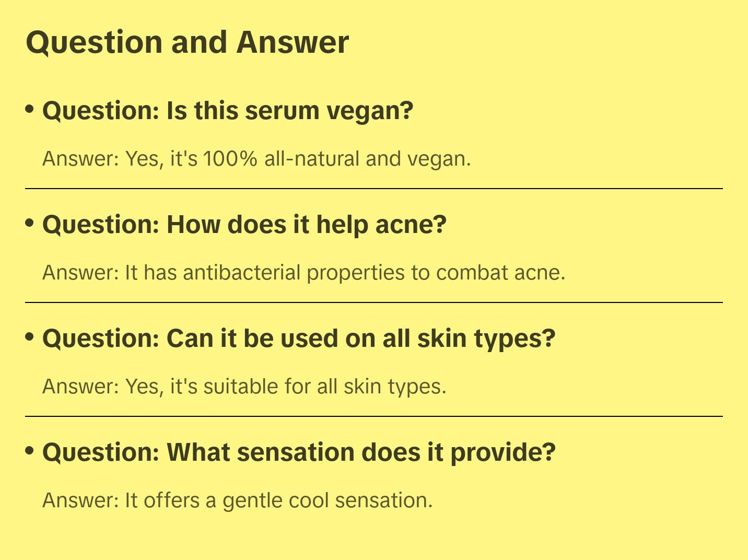Click the 'Question and Answer' heading
This screenshot has height=560, width=748.
point(187,42)
